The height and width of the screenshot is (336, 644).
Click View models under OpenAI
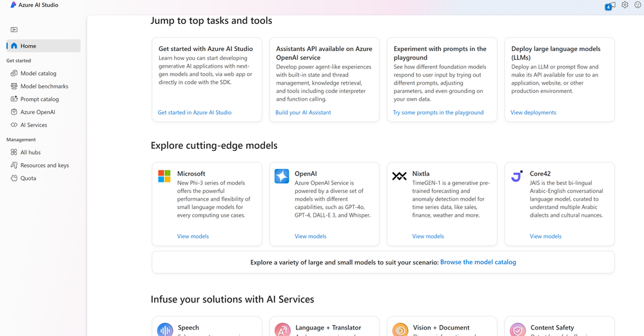[x=311, y=236]
